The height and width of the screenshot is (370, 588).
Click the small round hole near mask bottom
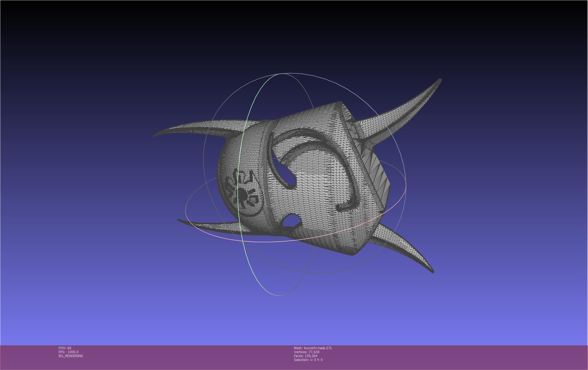291,221
